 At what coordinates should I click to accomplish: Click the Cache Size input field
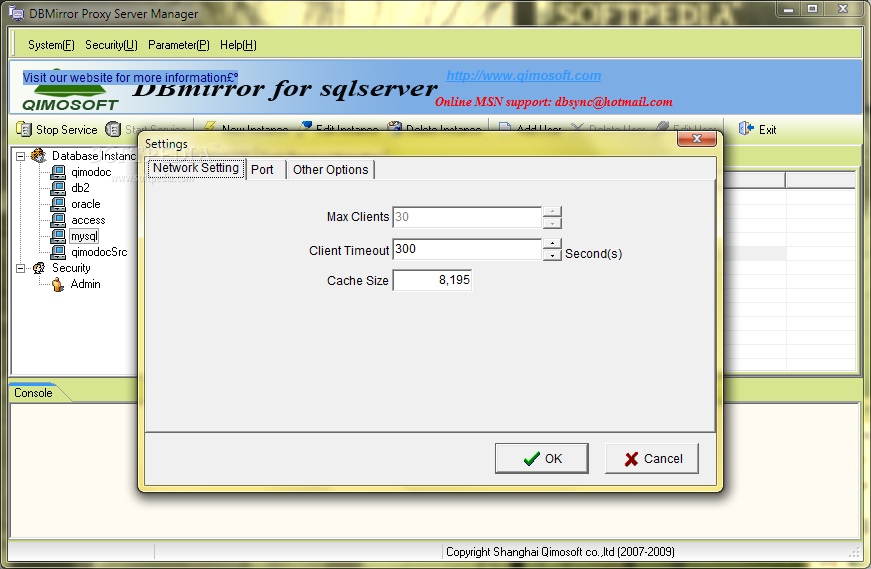[x=432, y=280]
